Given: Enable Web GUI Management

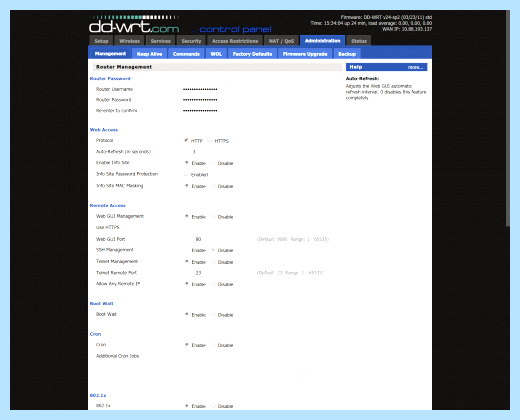Looking at the screenshot, I should coord(187,216).
